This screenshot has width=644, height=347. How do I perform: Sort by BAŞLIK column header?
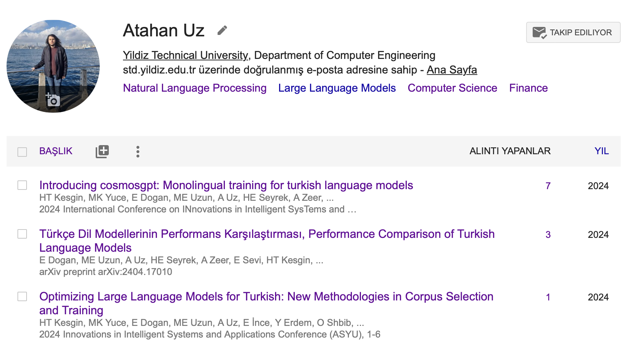point(56,151)
